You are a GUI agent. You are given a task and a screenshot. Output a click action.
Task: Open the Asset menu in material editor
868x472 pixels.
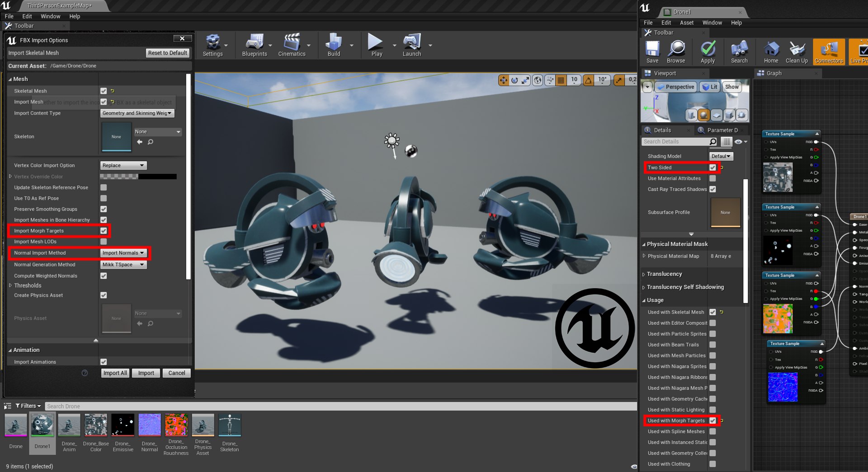coord(686,23)
